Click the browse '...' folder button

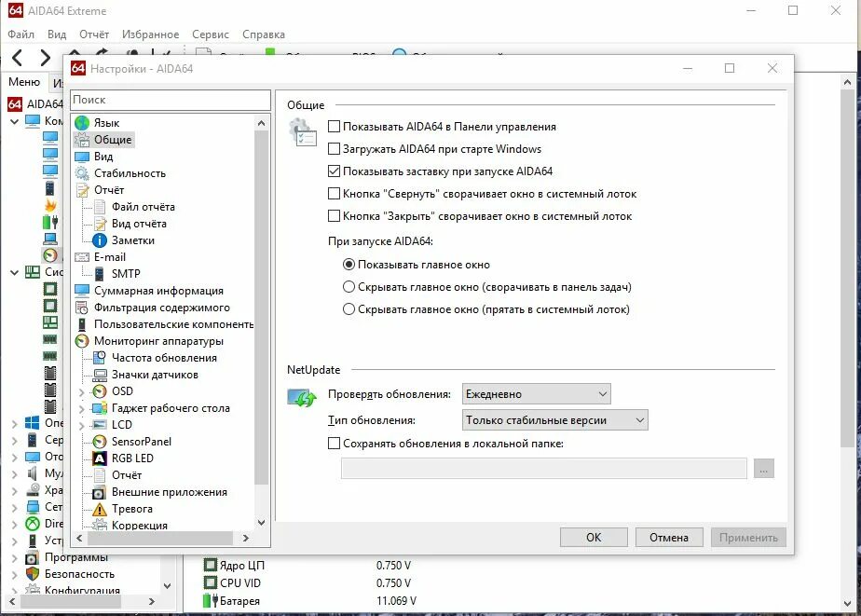pyautogui.click(x=764, y=469)
